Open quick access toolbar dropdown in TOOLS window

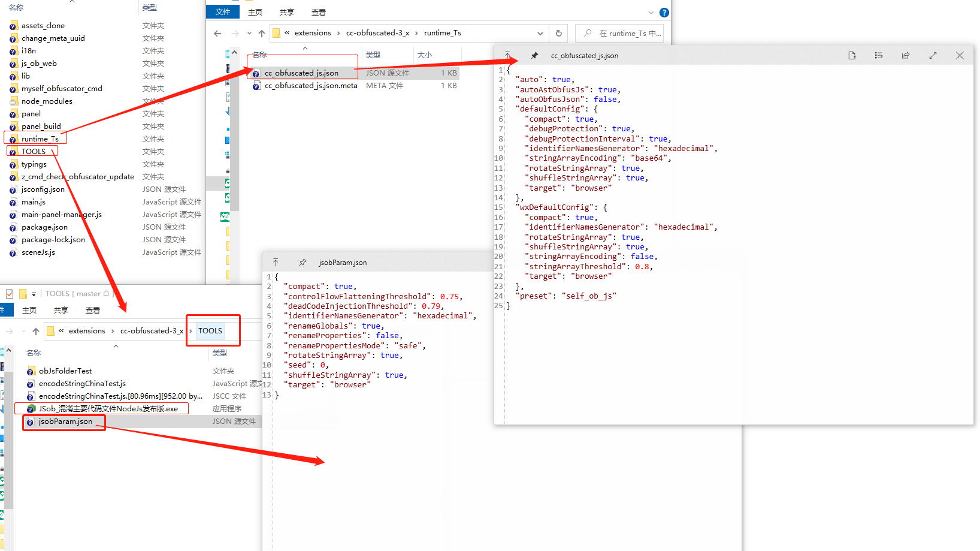tap(34, 294)
